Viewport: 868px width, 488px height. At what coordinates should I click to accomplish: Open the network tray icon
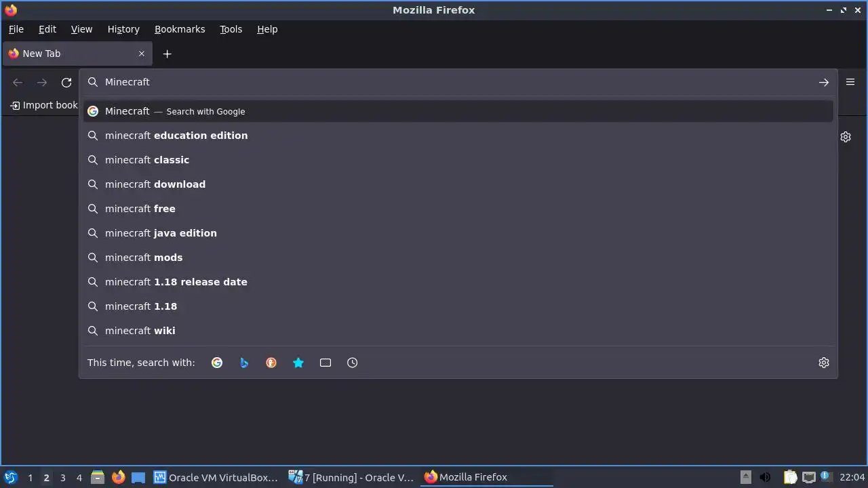tap(808, 477)
